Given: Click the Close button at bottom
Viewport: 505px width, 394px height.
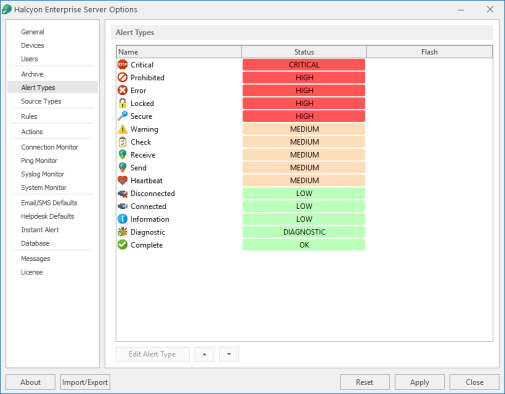Looking at the screenshot, I should coord(474,382).
